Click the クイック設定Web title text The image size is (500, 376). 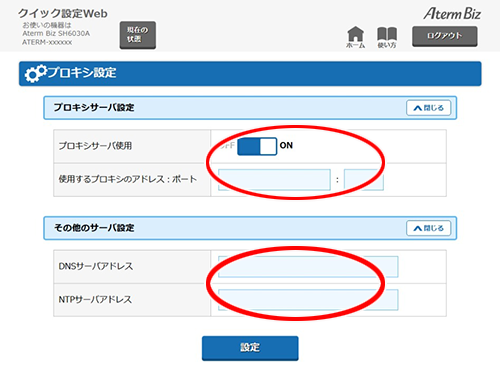(x=63, y=13)
